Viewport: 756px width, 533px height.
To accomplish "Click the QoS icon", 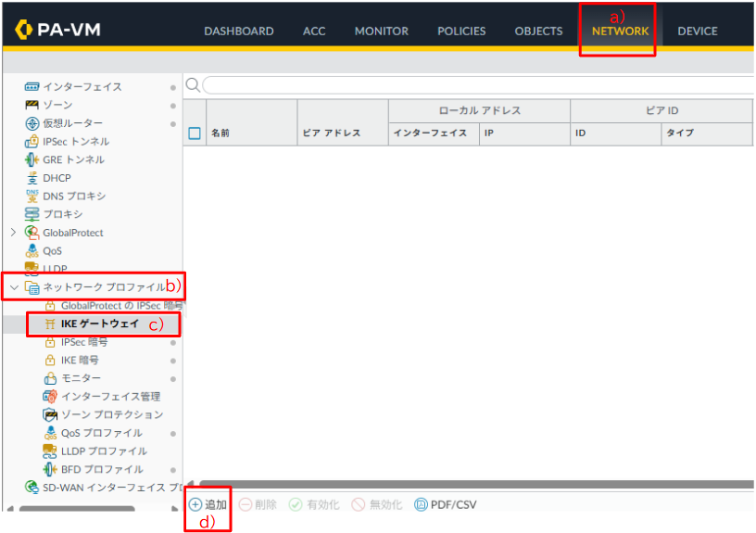I will coord(31,251).
